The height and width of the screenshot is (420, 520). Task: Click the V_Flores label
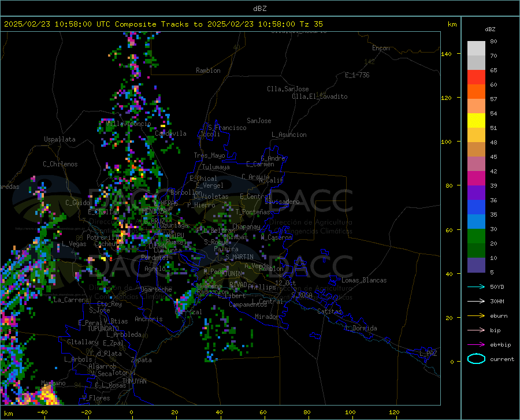(x=96, y=398)
